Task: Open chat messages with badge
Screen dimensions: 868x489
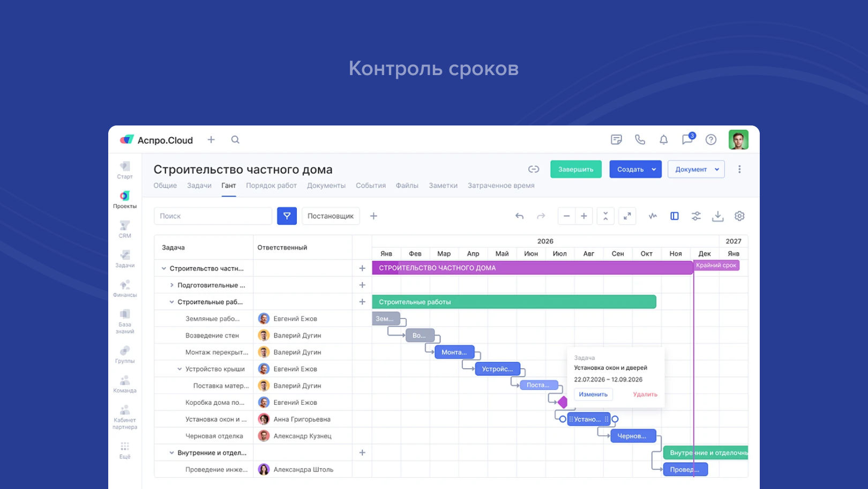Action: pyautogui.click(x=687, y=139)
